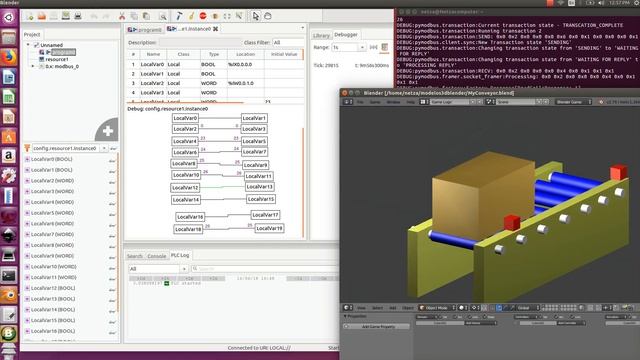Screen dimensions: 640x360
Task: Toggle debug glasses for LocalVar8 (WORD)
Action: point(112,246)
